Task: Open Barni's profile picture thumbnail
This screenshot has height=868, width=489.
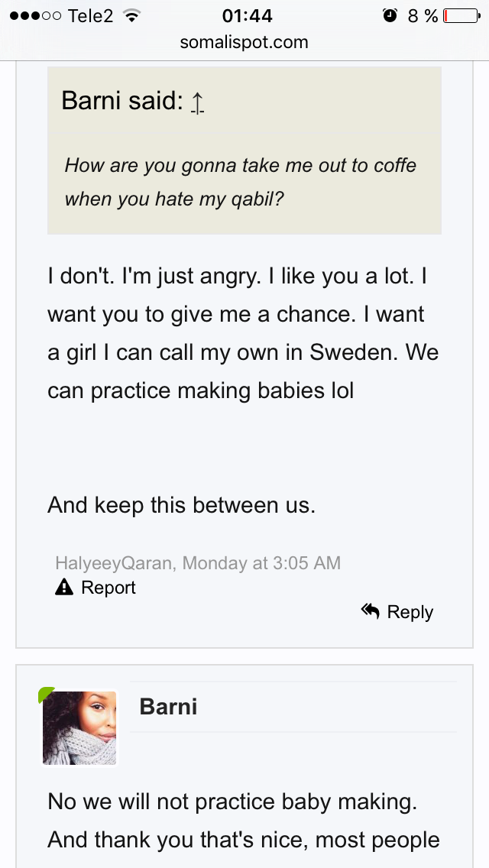Action: tap(79, 728)
